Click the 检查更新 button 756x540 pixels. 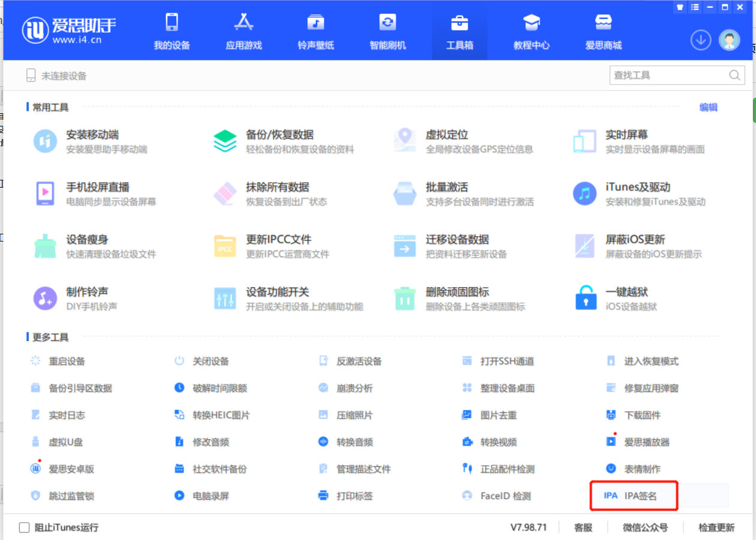tap(716, 527)
